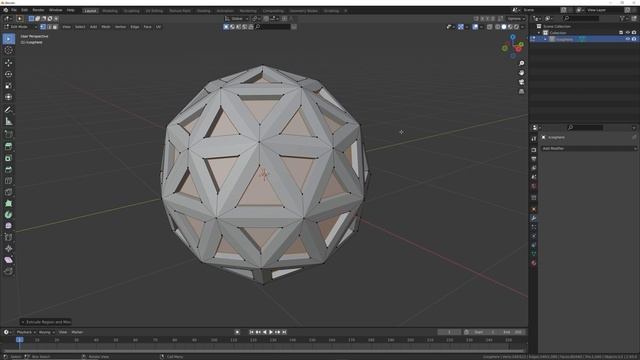Screen dimensions: 640x360
Task: Switch perspective/orthographic grid icon
Action: pyautogui.click(x=521, y=91)
